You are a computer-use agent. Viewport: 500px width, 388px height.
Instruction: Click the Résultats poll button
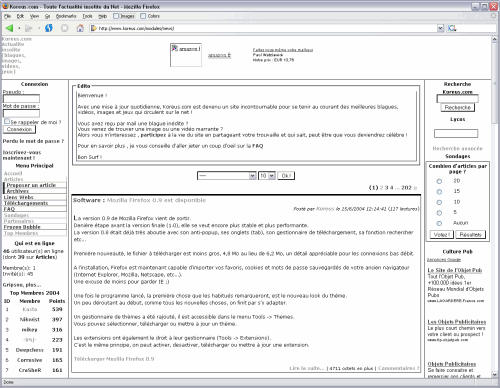[x=471, y=235]
